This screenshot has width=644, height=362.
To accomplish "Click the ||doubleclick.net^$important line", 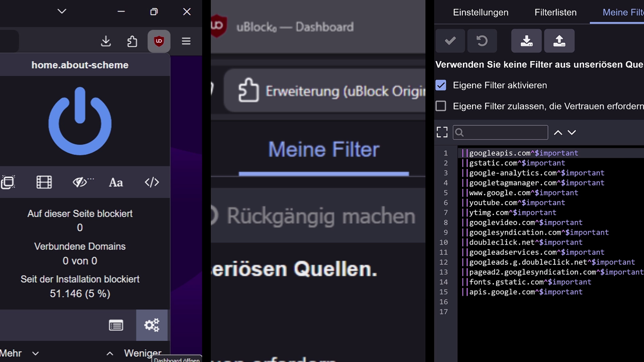I will 522,242.
